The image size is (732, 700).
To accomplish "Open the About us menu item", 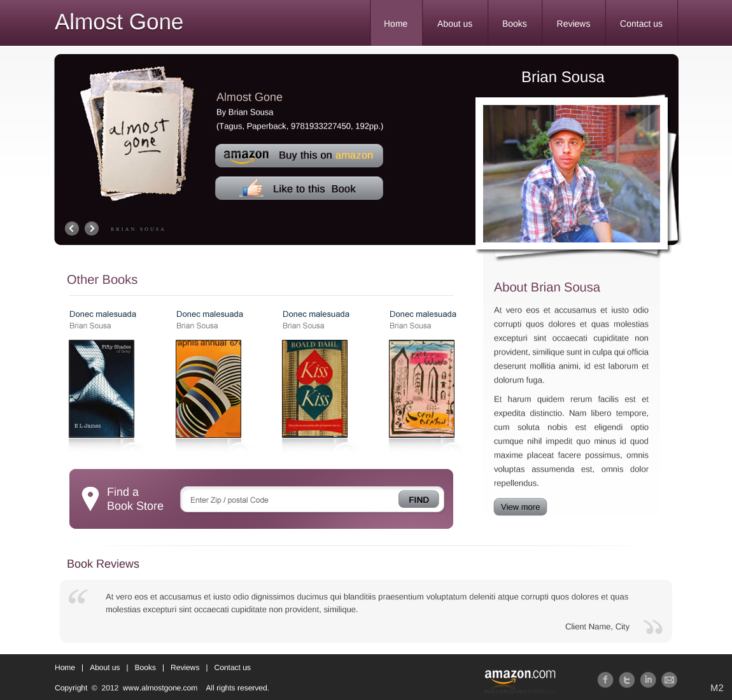I will coord(454,24).
